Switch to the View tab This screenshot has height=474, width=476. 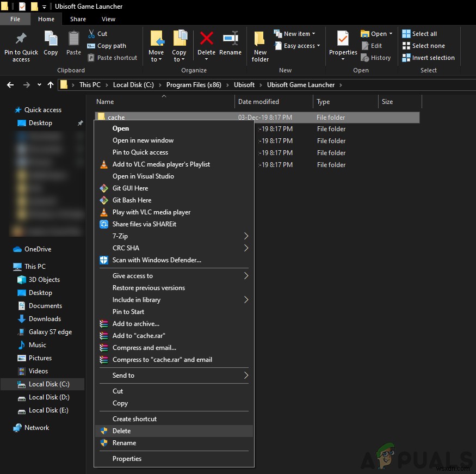(x=108, y=18)
